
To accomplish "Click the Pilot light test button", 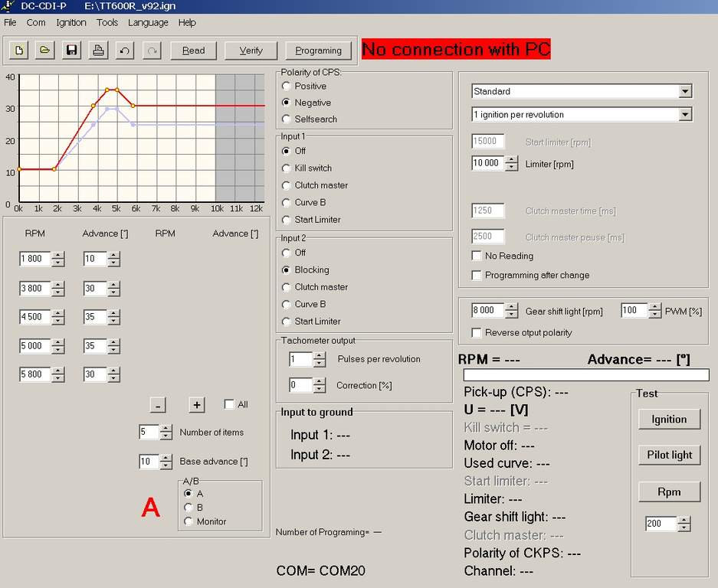I will [x=669, y=455].
